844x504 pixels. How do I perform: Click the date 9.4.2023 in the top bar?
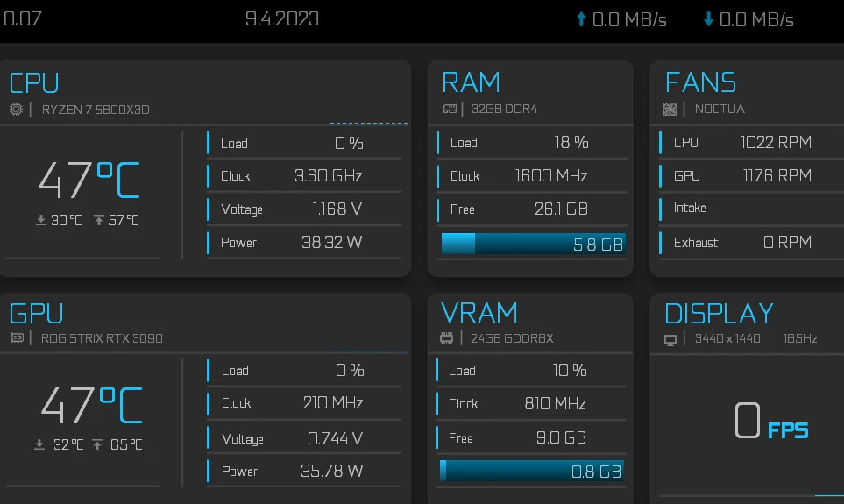[x=282, y=19]
